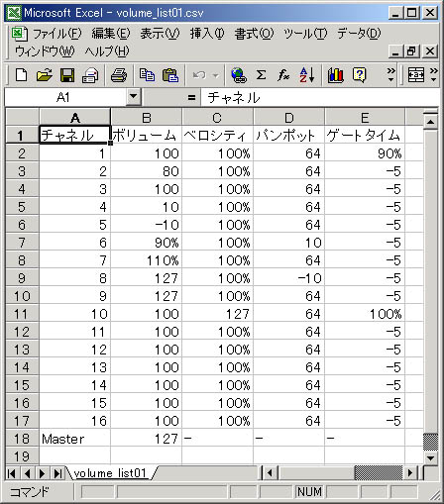Open the Chart Wizard icon
Image resolution: width=444 pixels, height=504 pixels.
336,75
